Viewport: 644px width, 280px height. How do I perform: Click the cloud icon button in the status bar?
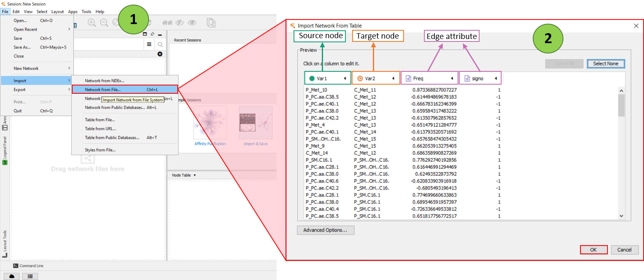[x=12, y=276]
